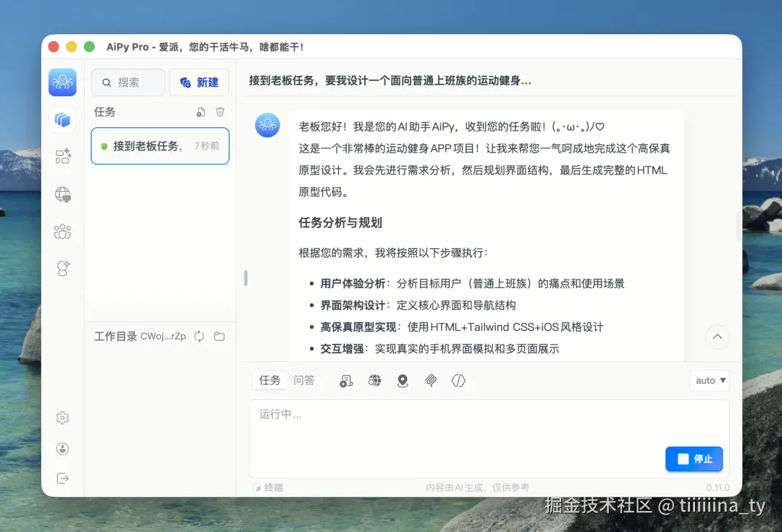Screen dimensions: 782x532
Task: Click the magic assistant icon in sidebar
Action: tap(62, 266)
